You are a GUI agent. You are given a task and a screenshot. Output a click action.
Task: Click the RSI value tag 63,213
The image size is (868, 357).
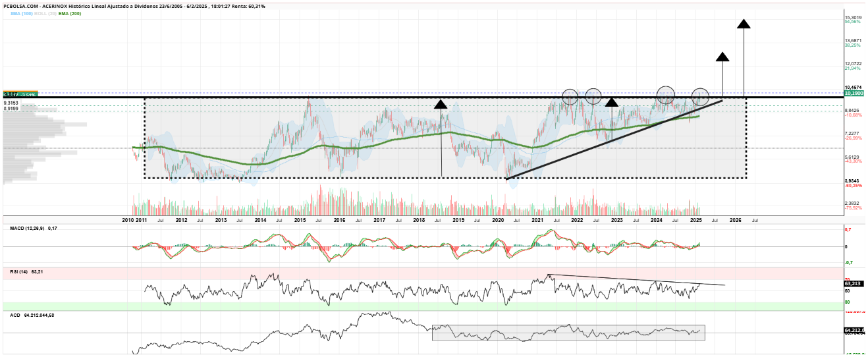pos(854,283)
